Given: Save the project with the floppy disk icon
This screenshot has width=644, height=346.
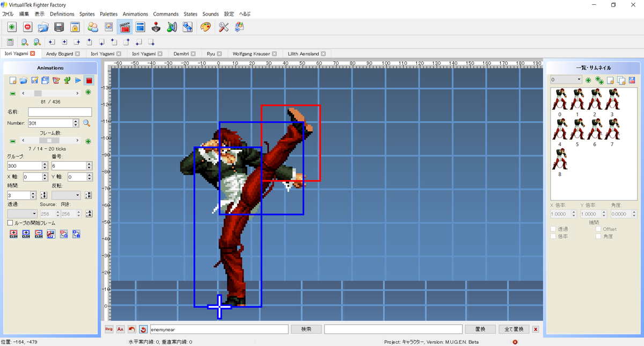Looking at the screenshot, I should (x=59, y=27).
